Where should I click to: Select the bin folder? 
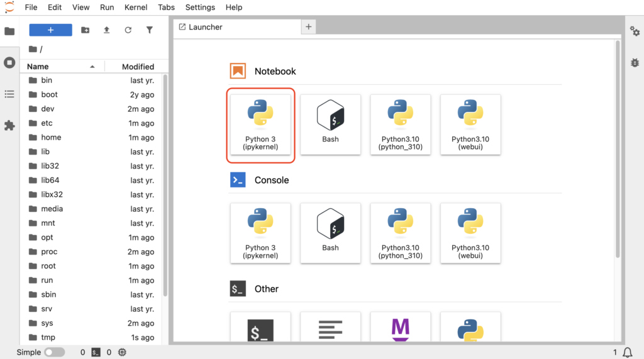pos(92,80)
